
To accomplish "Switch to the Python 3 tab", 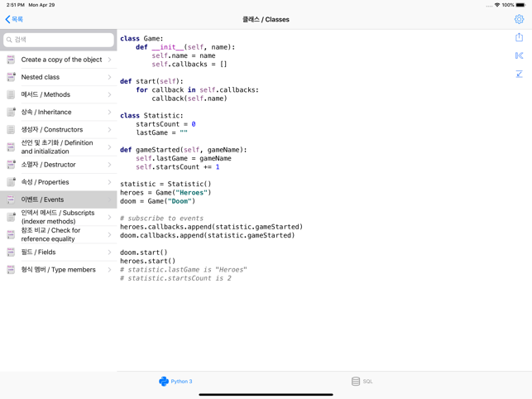I will tap(175, 382).
